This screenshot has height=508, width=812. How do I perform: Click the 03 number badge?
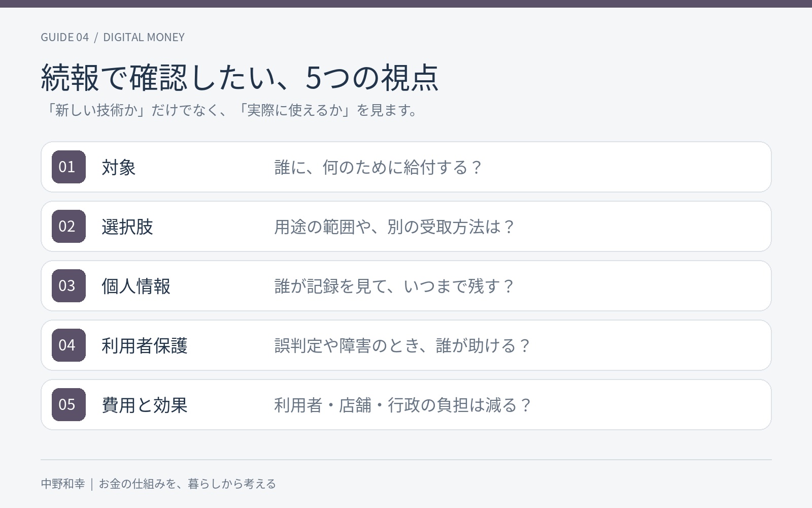[x=69, y=285]
